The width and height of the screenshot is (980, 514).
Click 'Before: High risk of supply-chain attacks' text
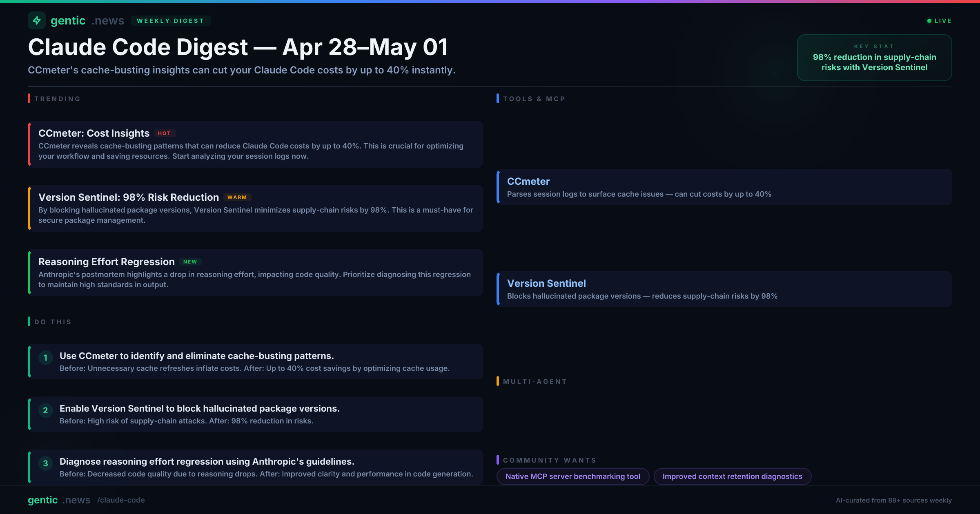187,421
